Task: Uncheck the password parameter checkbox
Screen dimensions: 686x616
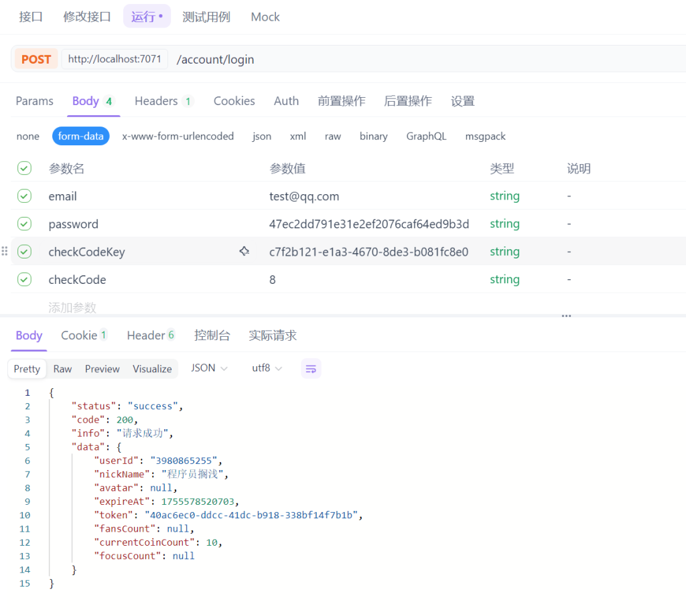Action: point(24,224)
